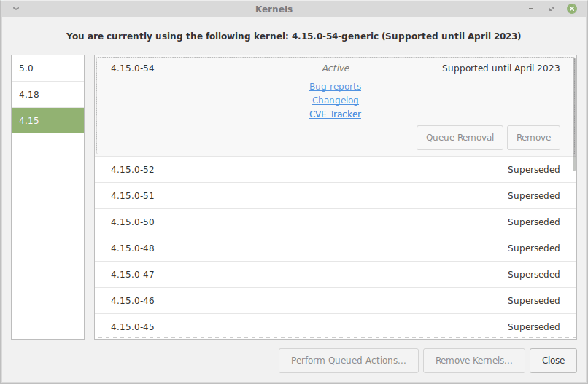The image size is (588, 384).
Task: Expand the 4.15.0-51 kernel entry
Action: point(335,196)
